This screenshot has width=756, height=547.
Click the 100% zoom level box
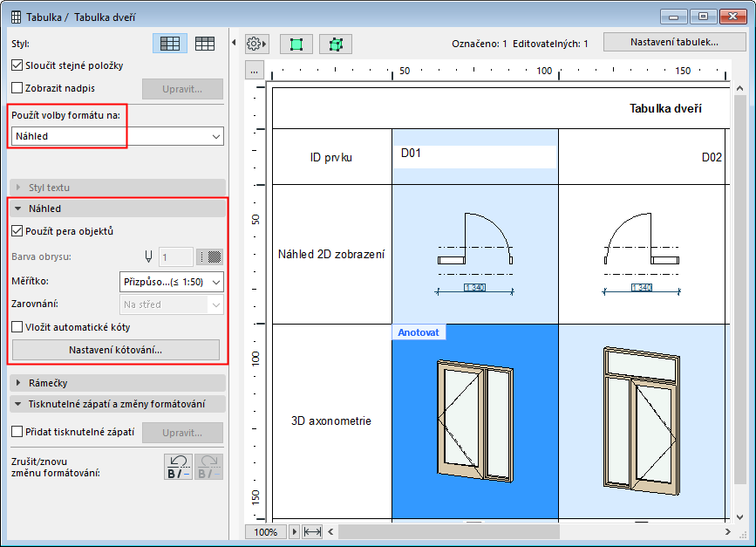tap(267, 531)
